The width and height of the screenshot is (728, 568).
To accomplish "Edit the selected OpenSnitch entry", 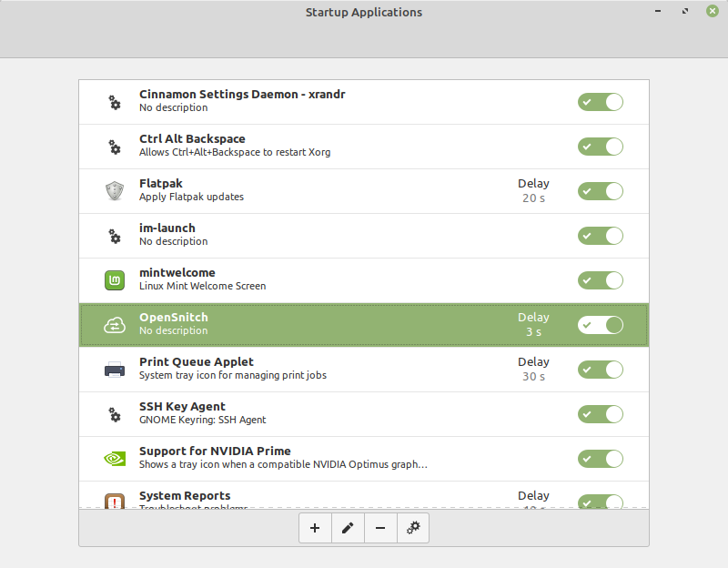I will pos(348,528).
